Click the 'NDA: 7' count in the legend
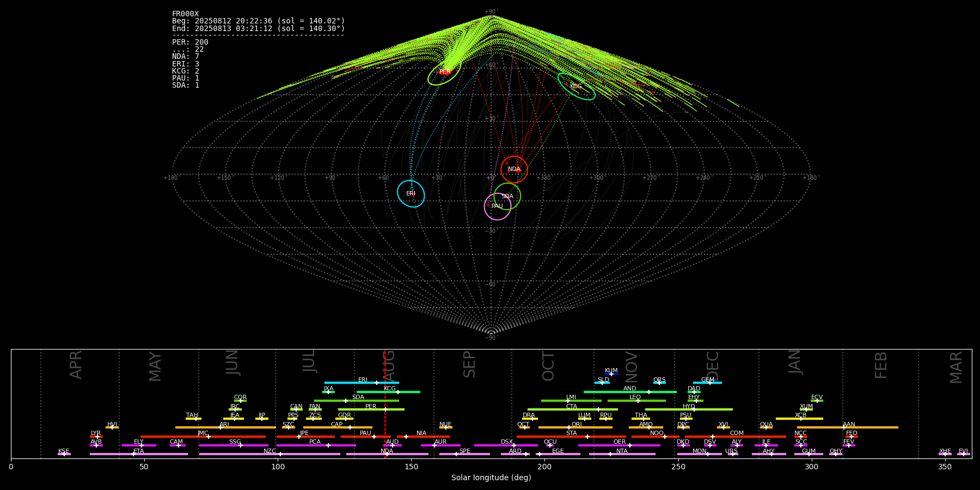 (186, 57)
